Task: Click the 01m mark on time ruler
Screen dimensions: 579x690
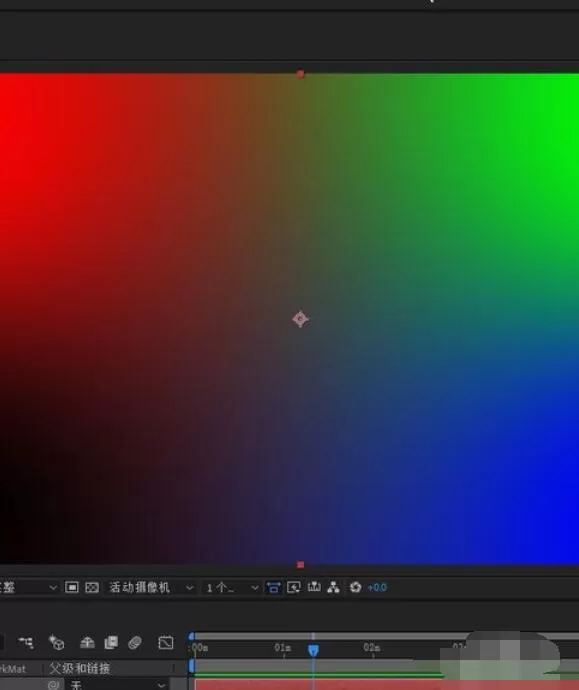Action: (282, 648)
